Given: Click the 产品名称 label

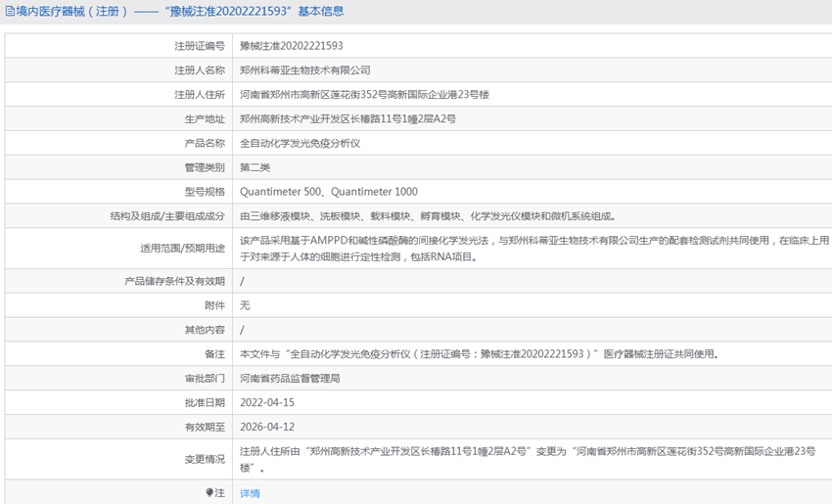Looking at the screenshot, I should tap(205, 143).
